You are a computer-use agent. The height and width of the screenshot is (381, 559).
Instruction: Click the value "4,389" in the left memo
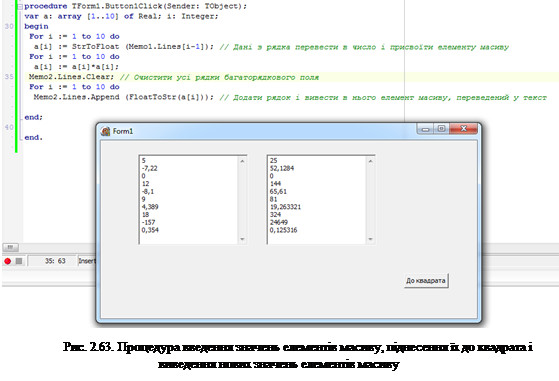(150, 207)
